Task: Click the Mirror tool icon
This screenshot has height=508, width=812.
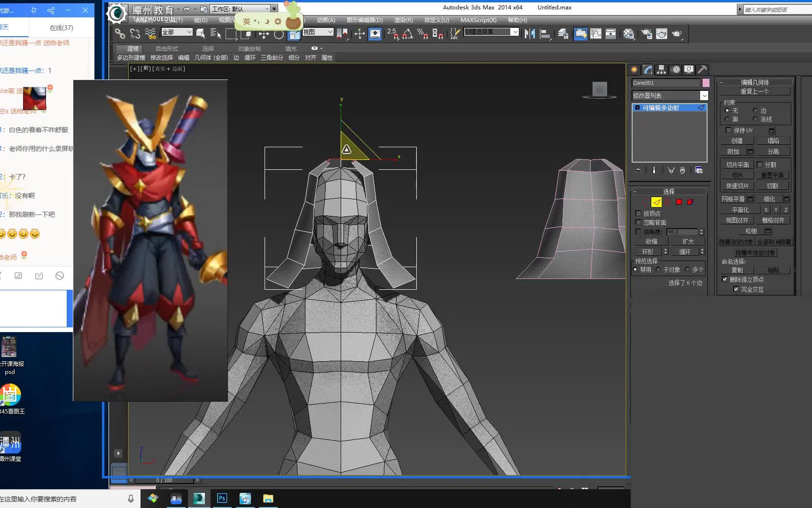Action: 530,33
